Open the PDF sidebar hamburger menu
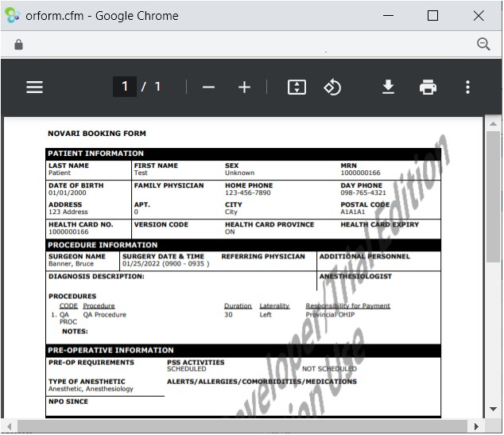Image resolution: width=504 pixels, height=435 pixels. (34, 87)
